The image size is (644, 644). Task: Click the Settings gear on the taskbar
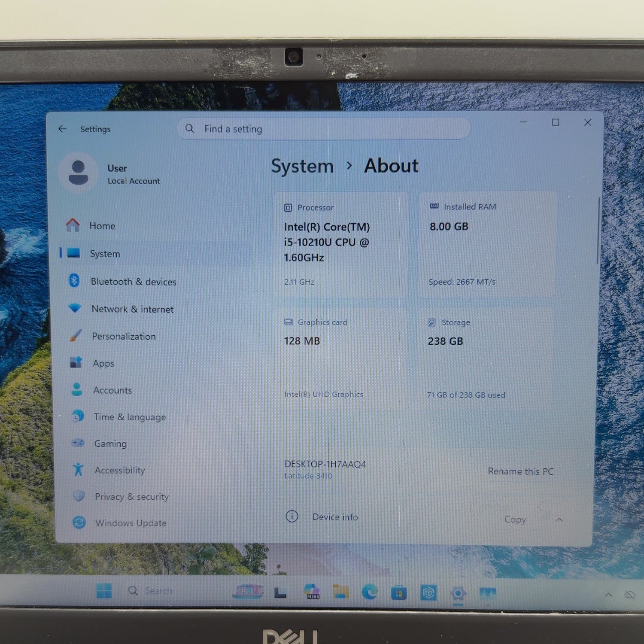click(458, 593)
